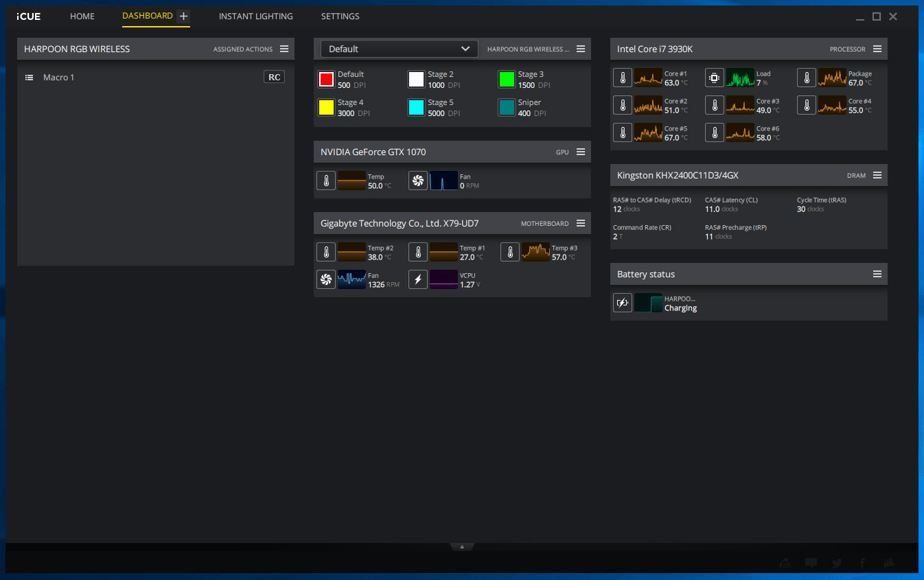Open the Twitter icon in the footer

point(837,564)
